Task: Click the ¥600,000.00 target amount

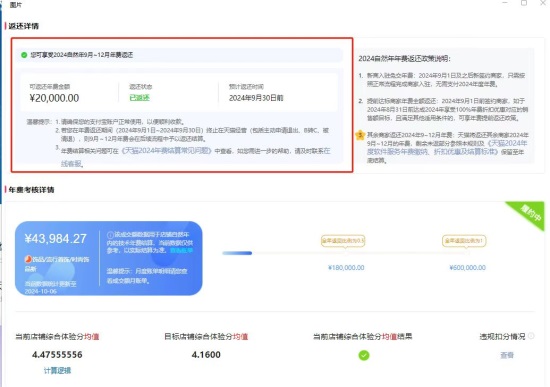Action: [x=468, y=268]
